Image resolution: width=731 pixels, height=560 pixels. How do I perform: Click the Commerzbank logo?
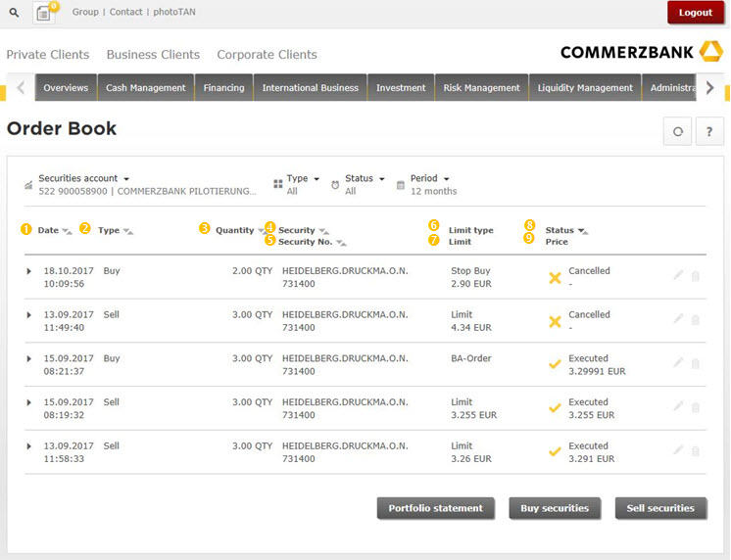642,52
